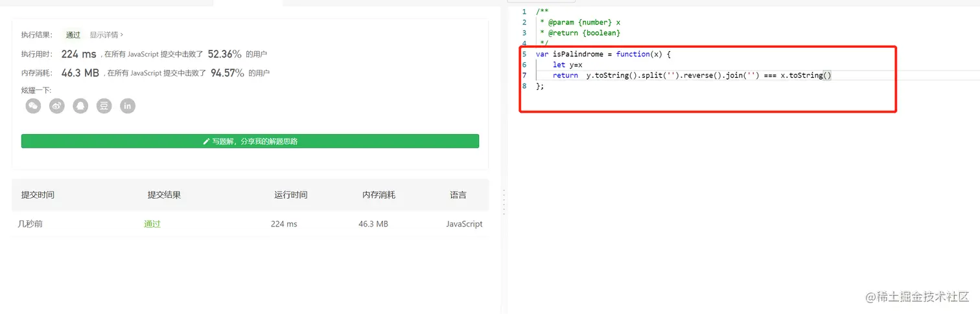Click the 通过 status badge beside 执行结果
The height and width of the screenshot is (314, 980).
pos(73,35)
